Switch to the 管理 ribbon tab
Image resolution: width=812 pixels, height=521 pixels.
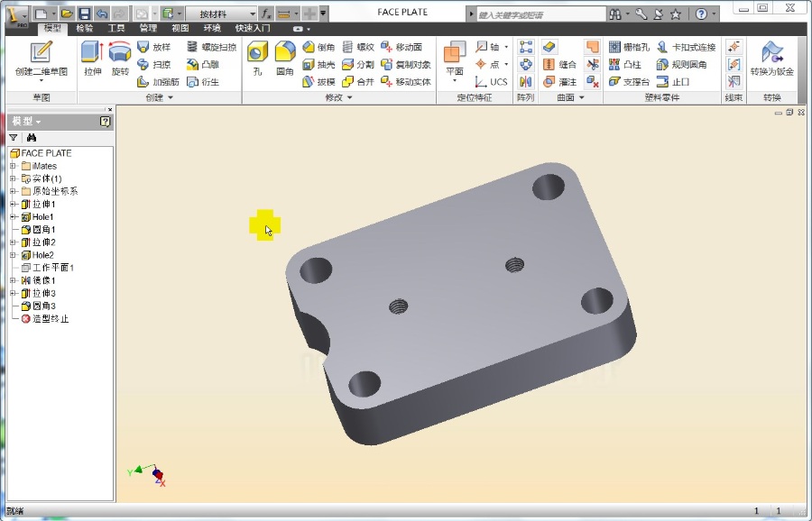148,28
